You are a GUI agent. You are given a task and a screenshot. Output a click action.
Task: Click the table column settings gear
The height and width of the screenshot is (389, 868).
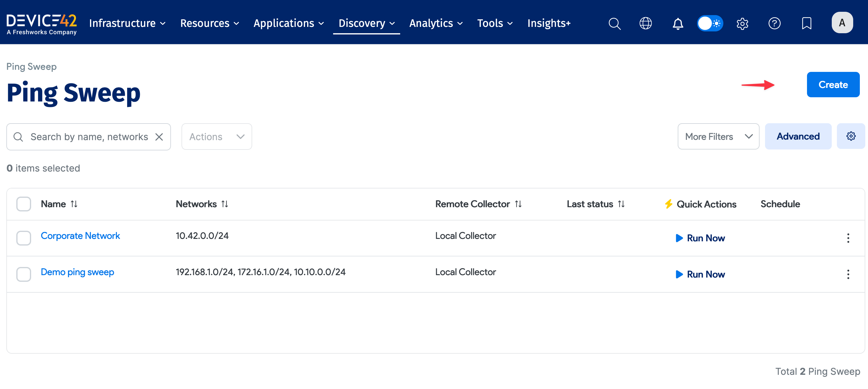tap(851, 136)
